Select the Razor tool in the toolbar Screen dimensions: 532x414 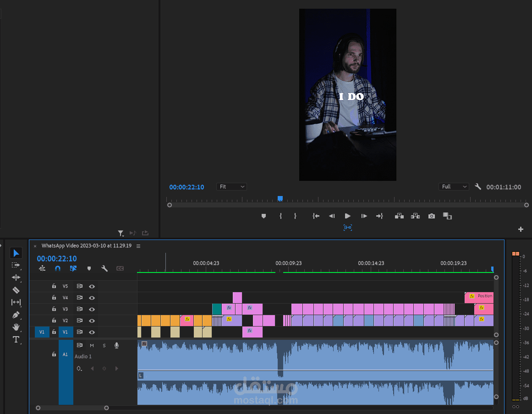coord(16,290)
